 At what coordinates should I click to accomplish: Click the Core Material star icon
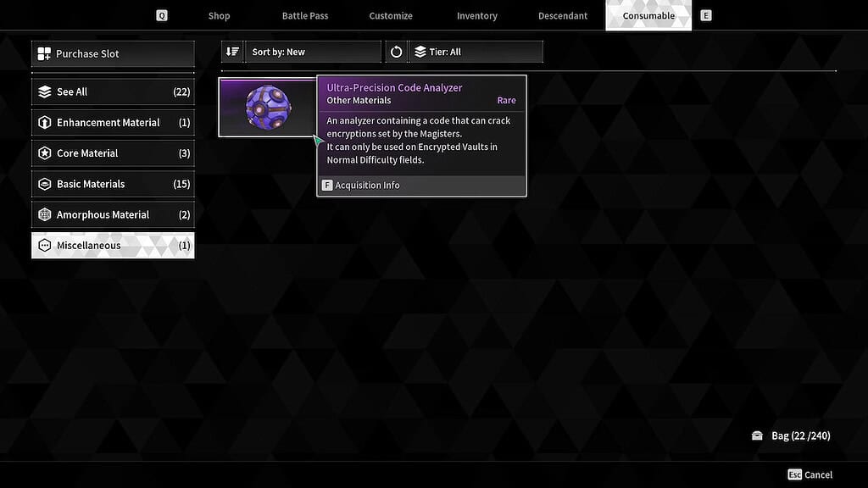point(44,153)
